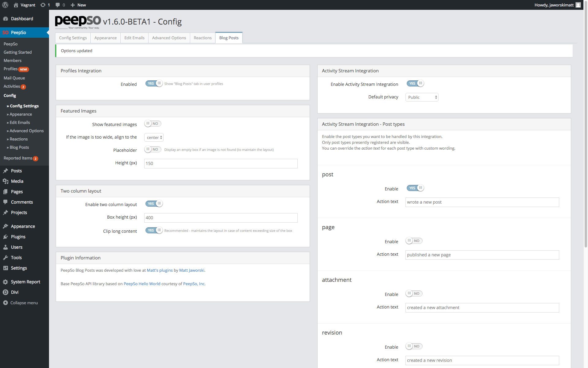The width and height of the screenshot is (588, 368).
Task: Click the Tools wrench icon
Action: pyautogui.click(x=6, y=258)
